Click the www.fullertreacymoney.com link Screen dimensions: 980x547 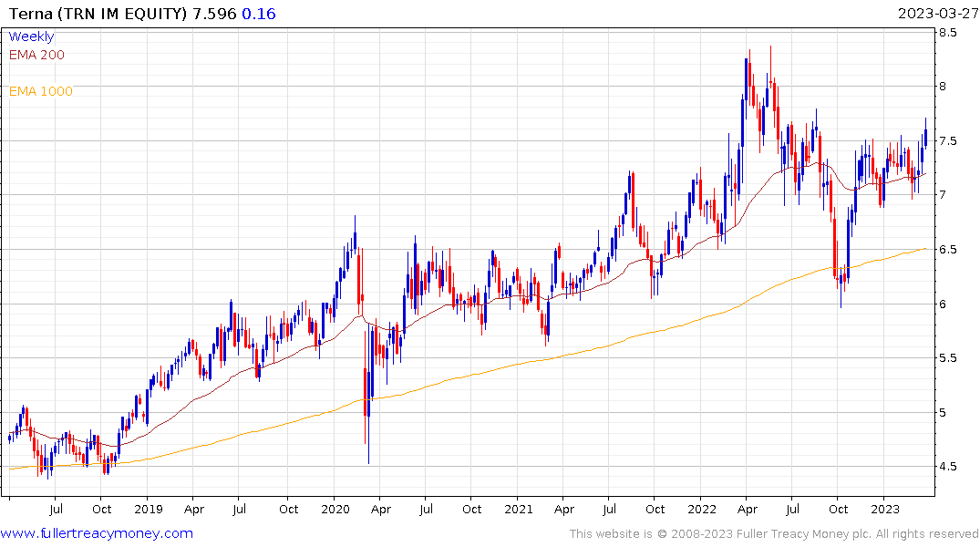point(97,533)
